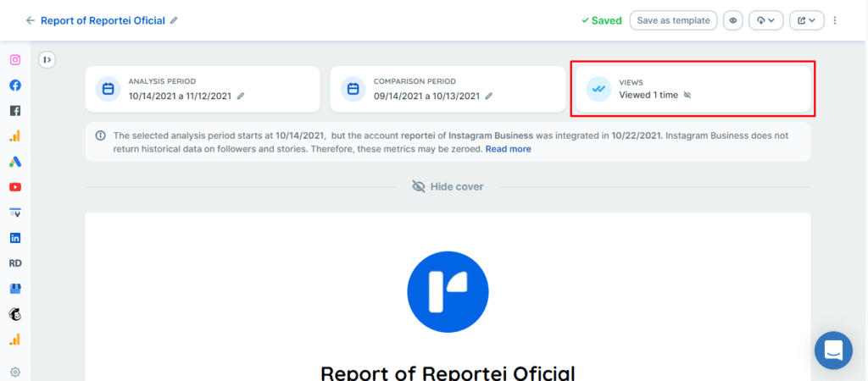Viewport: 868px width, 381px height.
Task: Select the Search Console icon above LinkedIn
Action: pyautogui.click(x=15, y=213)
